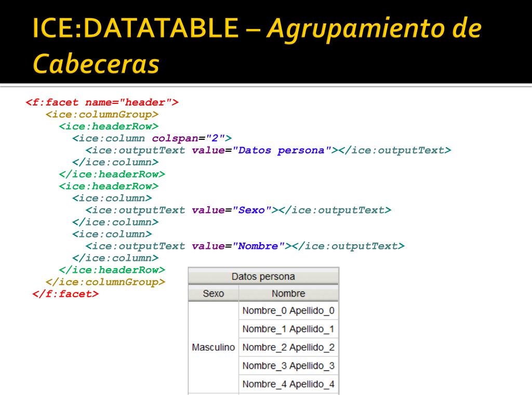Viewport: 532px width, 399px height.
Task: Click the outputText value="Sexo" code line
Action: click(x=238, y=210)
